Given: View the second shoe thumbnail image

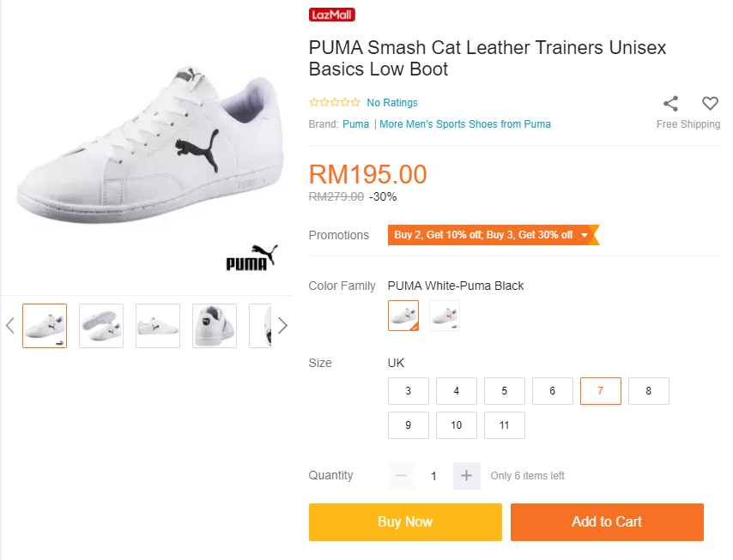Looking at the screenshot, I should tap(101, 326).
